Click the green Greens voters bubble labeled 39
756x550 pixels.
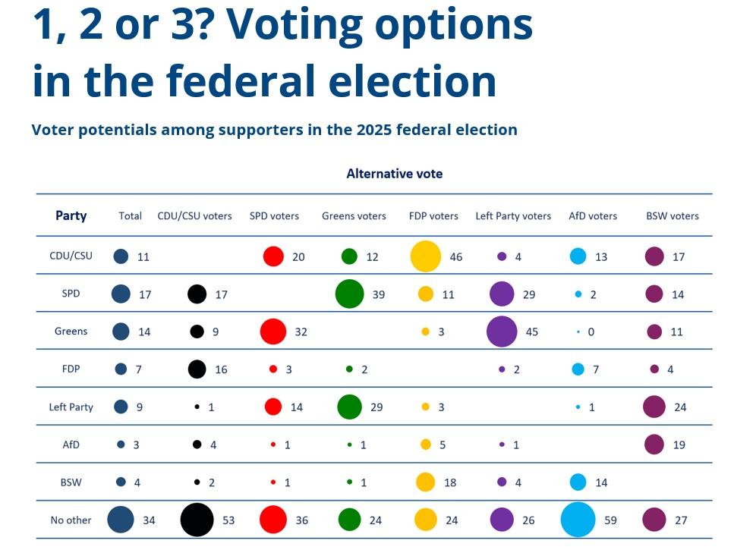[349, 294]
